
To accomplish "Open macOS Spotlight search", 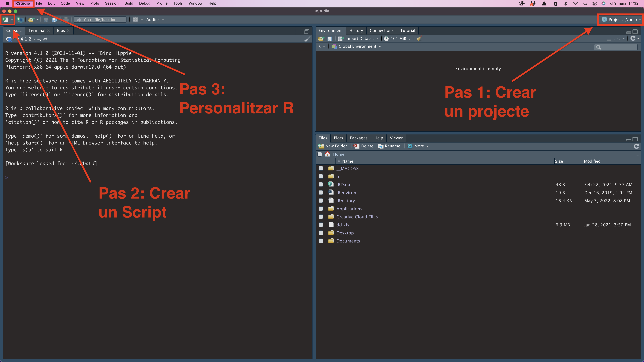I will (585, 3).
